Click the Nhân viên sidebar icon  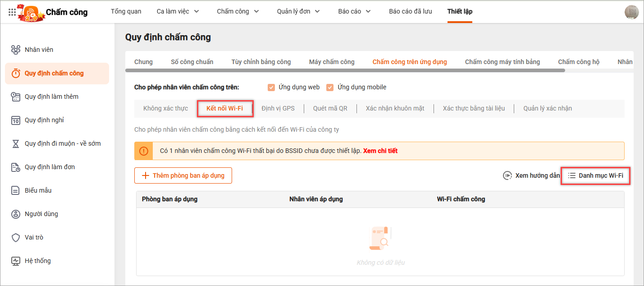tap(16, 50)
